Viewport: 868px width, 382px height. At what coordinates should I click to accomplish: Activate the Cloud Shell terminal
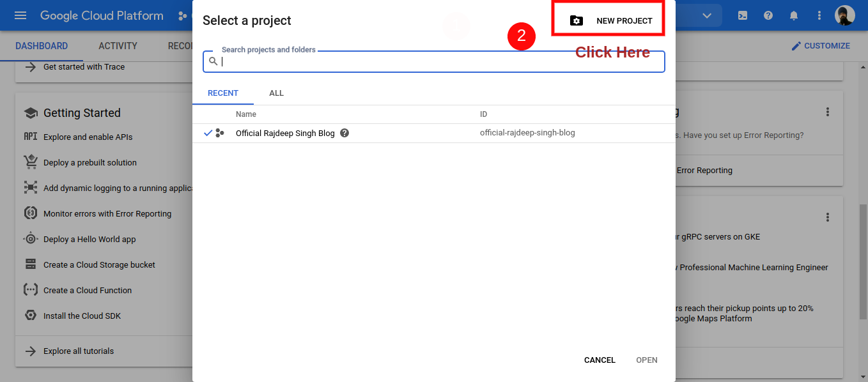tap(742, 15)
